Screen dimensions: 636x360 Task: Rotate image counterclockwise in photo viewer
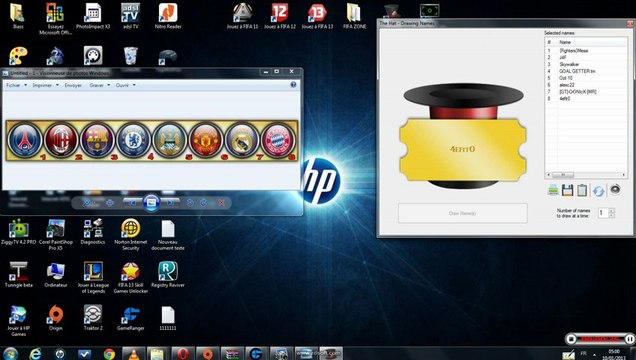190,203
